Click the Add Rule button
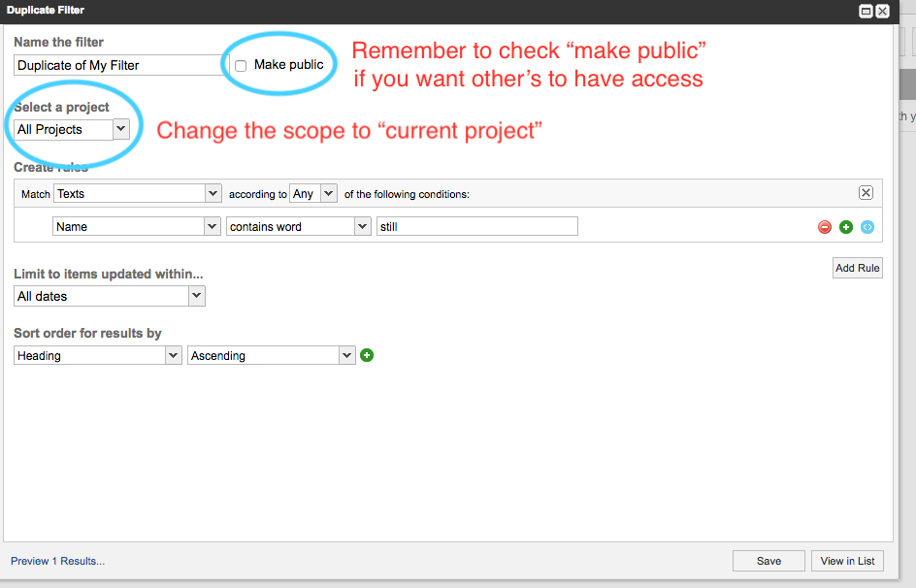This screenshot has height=588, width=916. pos(857,268)
